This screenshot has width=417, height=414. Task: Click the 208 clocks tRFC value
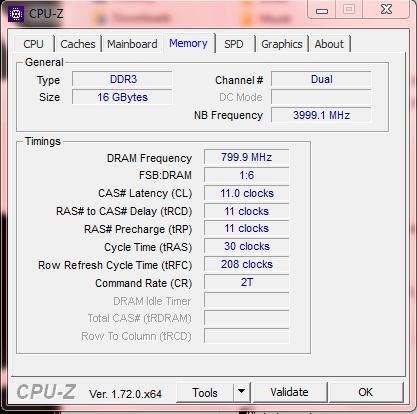[247, 264]
